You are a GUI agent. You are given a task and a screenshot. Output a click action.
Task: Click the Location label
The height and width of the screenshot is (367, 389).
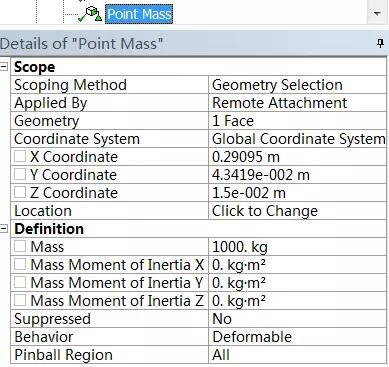pyautogui.click(x=43, y=211)
